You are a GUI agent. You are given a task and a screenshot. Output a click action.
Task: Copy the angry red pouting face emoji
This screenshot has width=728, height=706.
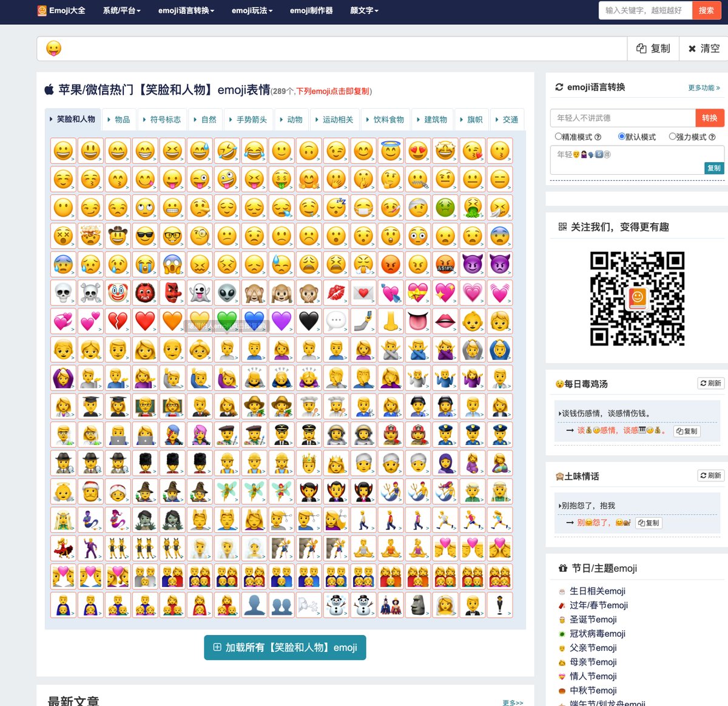[x=391, y=264]
